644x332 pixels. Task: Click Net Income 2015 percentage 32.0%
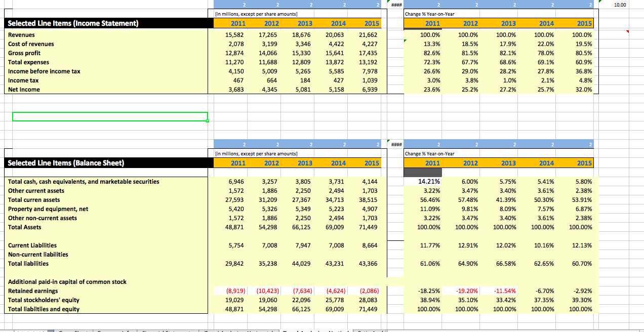coord(583,90)
